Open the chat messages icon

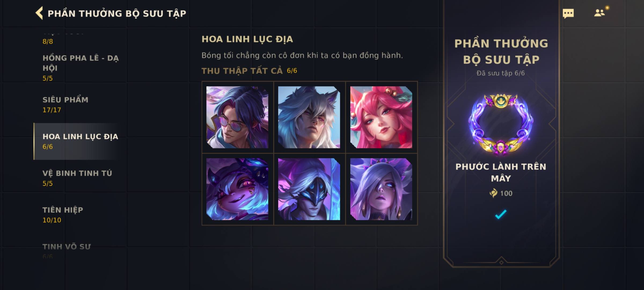pyautogui.click(x=568, y=13)
